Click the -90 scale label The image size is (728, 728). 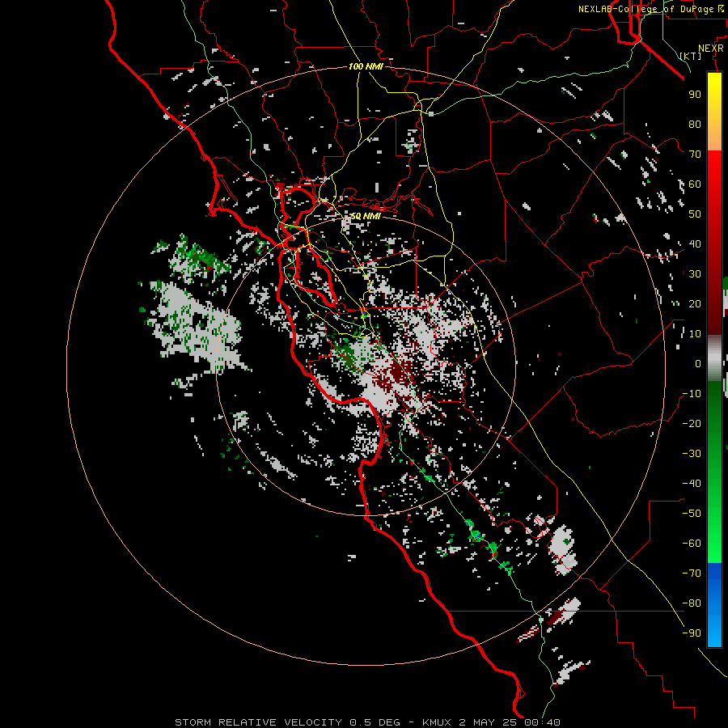tap(692, 633)
